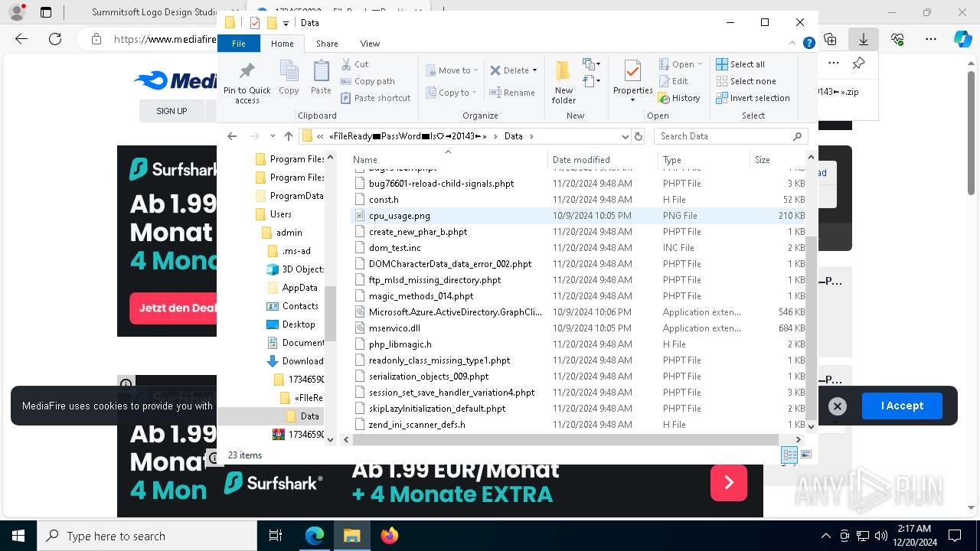Open the recent locations dropdown
980x551 pixels.
pyautogui.click(x=273, y=136)
